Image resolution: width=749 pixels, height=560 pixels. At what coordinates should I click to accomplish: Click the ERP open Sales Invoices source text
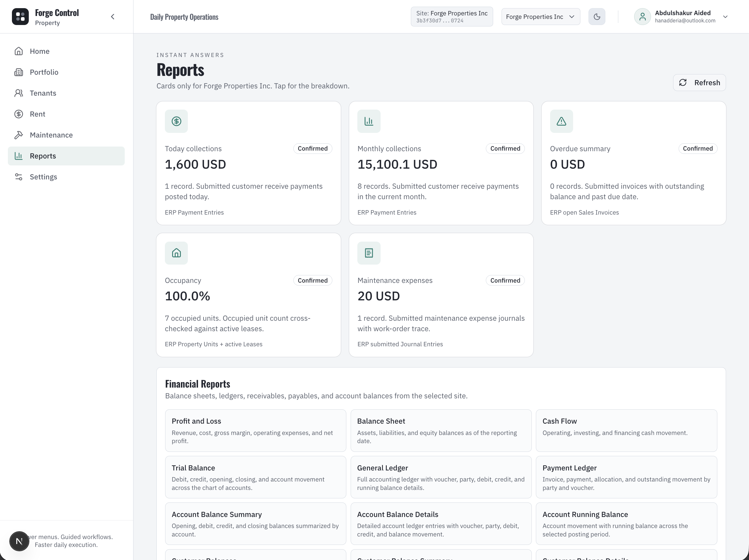(x=584, y=213)
